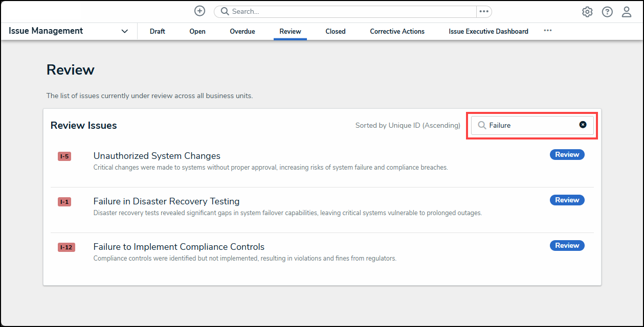
Task: Open Failure to Implement Compliance Controls
Action: [179, 247]
